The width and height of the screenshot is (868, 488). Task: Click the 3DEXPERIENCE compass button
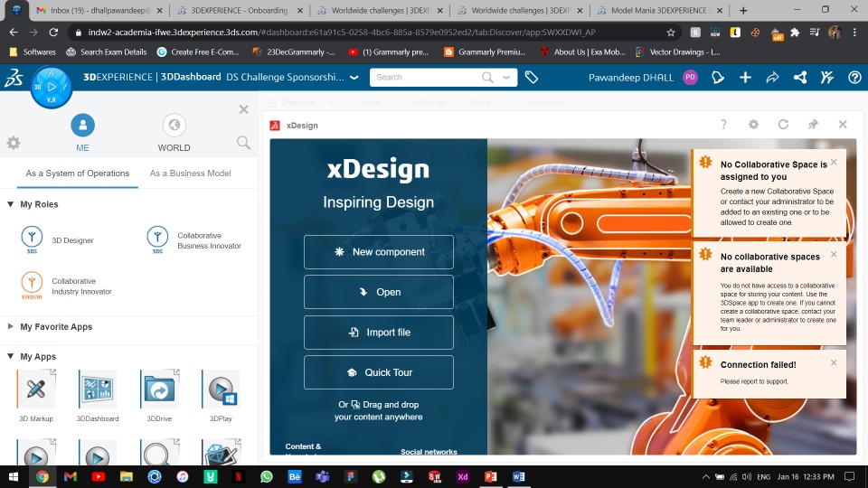[x=51, y=87]
